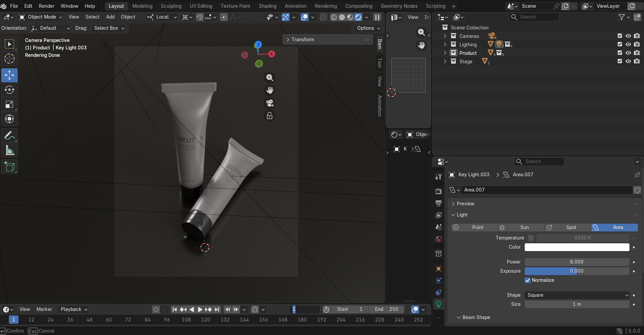Viewport: 644px width, 335px height.
Task: Expand the Stage collection
Action: tap(445, 61)
